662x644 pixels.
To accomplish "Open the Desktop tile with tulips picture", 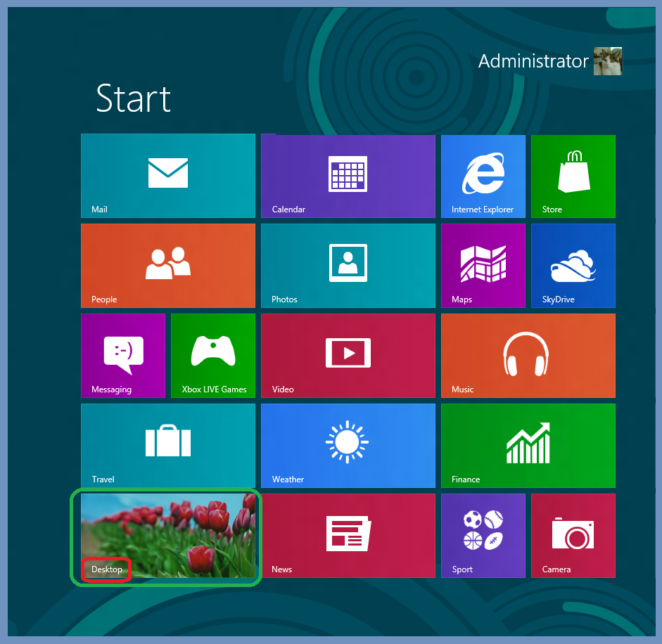I will coord(168,536).
